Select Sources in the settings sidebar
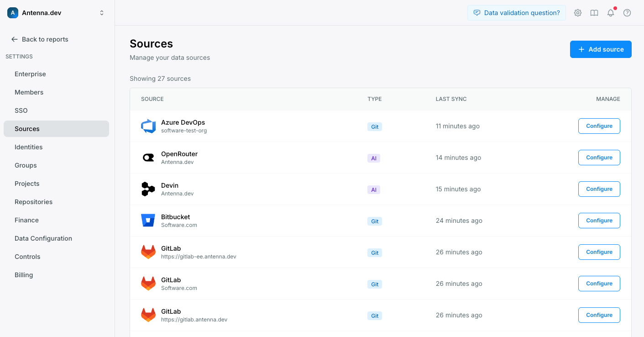The height and width of the screenshot is (337, 644). tap(56, 129)
